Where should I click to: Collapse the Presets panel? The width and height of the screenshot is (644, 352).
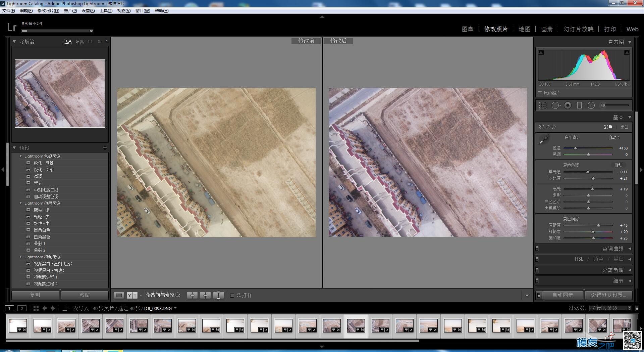click(14, 148)
